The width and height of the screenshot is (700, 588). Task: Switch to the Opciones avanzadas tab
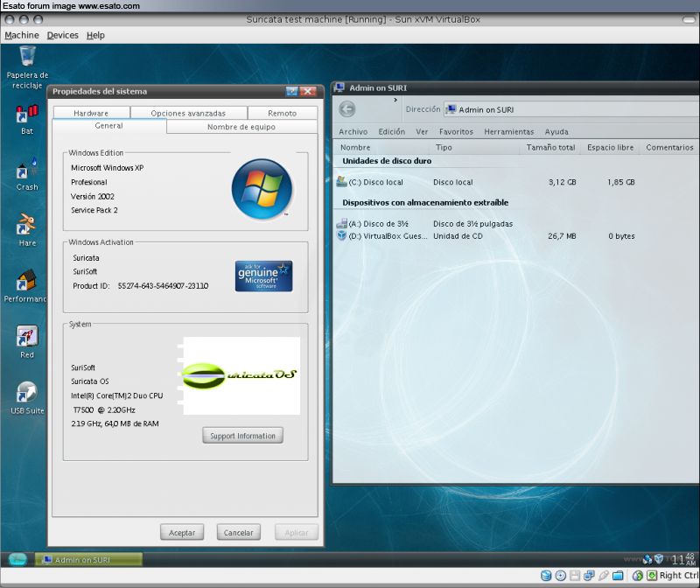tap(188, 113)
